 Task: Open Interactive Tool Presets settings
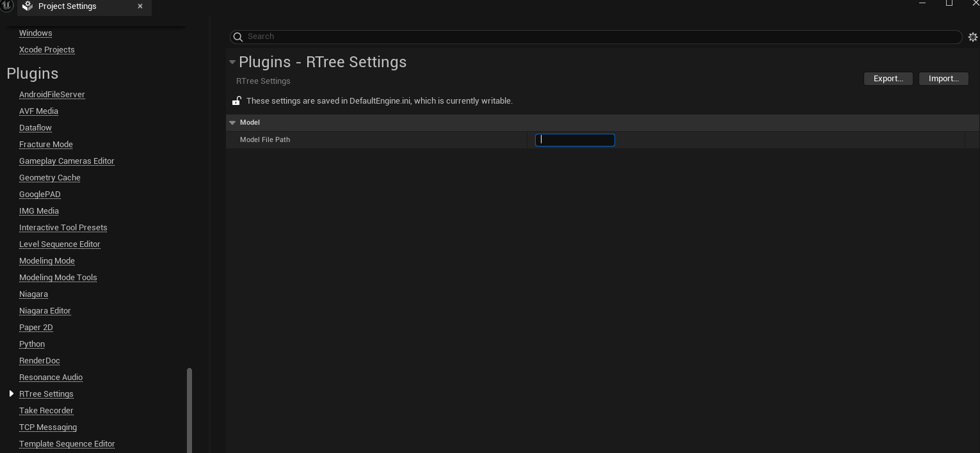point(63,228)
